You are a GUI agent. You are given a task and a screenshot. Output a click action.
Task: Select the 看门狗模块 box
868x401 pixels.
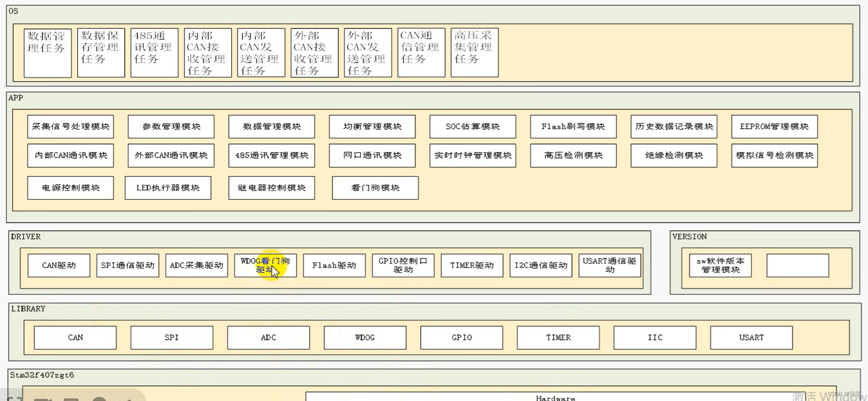pos(375,188)
